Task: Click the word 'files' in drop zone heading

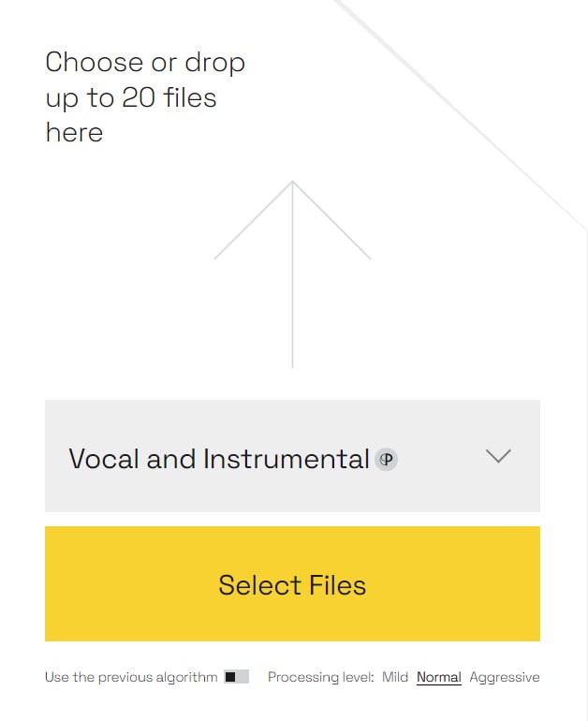Action: [188, 97]
